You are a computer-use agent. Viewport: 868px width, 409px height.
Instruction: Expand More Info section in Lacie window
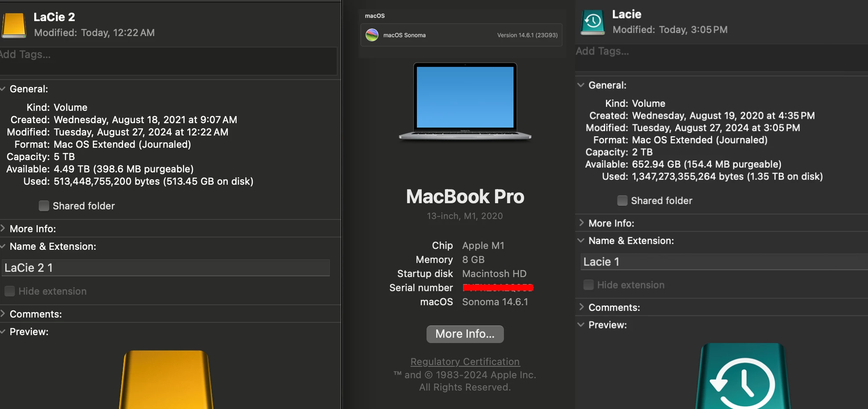pyautogui.click(x=581, y=223)
